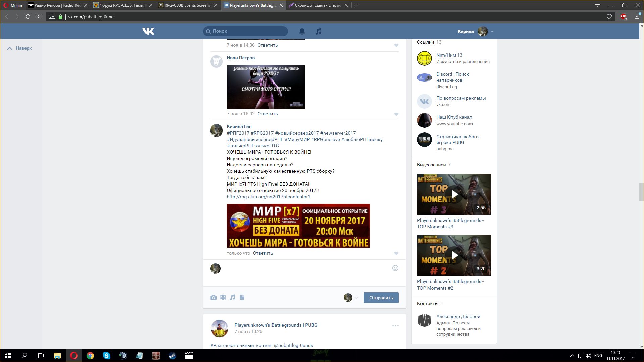Open a new browser tab with plus

point(356,5)
